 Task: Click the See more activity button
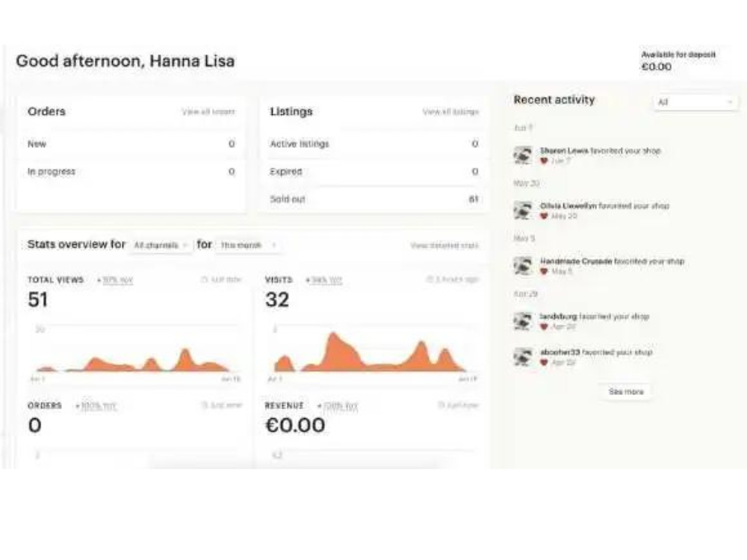tap(625, 391)
